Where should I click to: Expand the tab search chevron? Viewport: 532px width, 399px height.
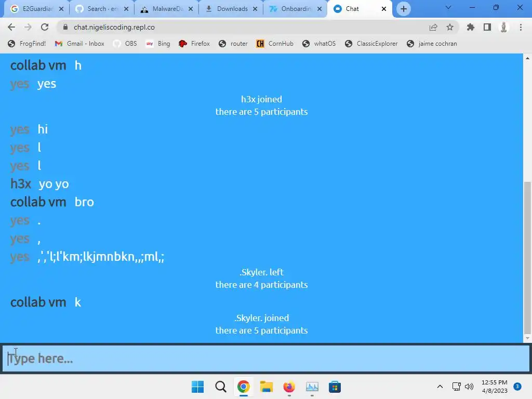tap(448, 7)
